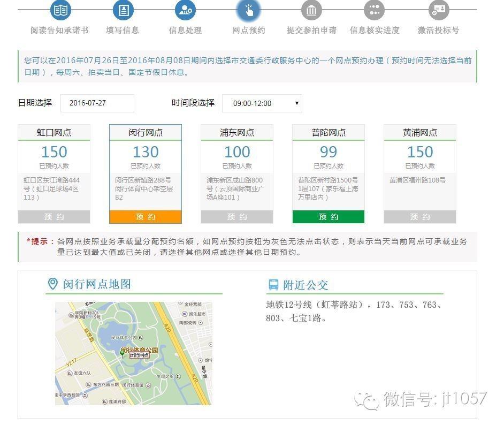Click the 提交参拍申请 step icon

click(x=312, y=11)
